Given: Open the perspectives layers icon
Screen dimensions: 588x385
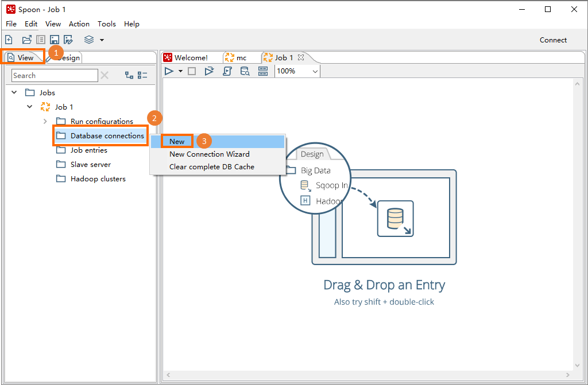Looking at the screenshot, I should tap(89, 40).
